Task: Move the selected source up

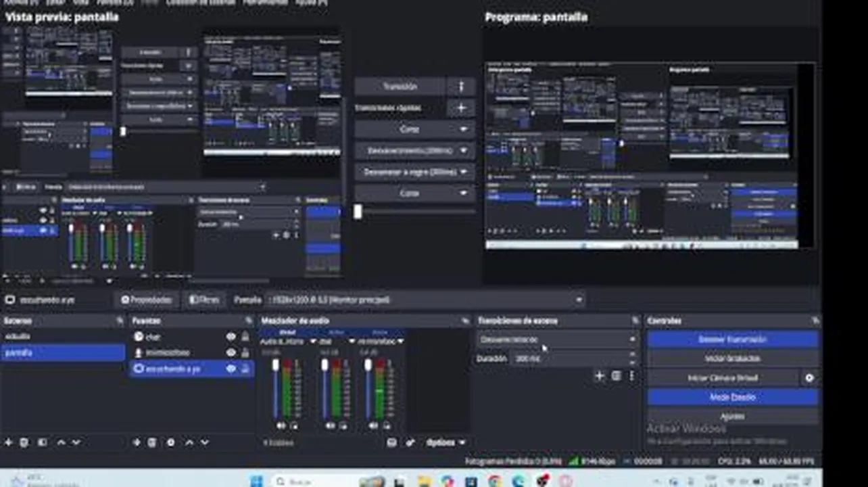Action: 189,442
